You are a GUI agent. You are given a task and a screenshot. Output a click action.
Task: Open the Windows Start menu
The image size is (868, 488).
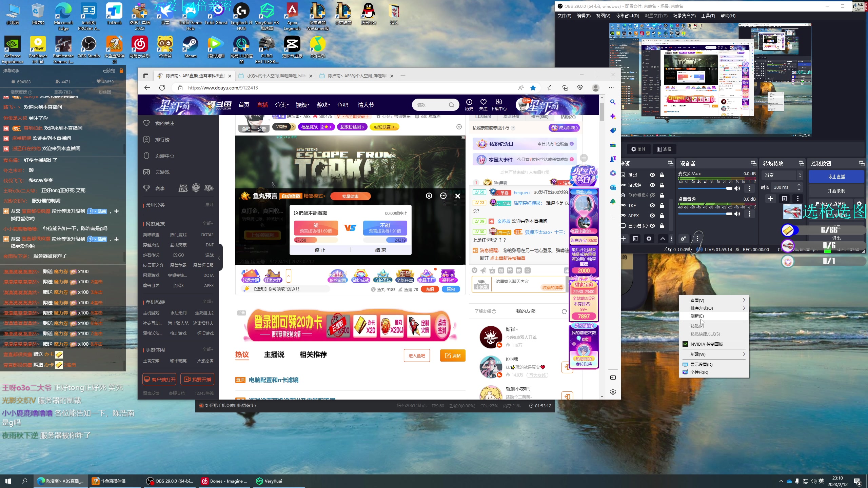click(x=8, y=481)
